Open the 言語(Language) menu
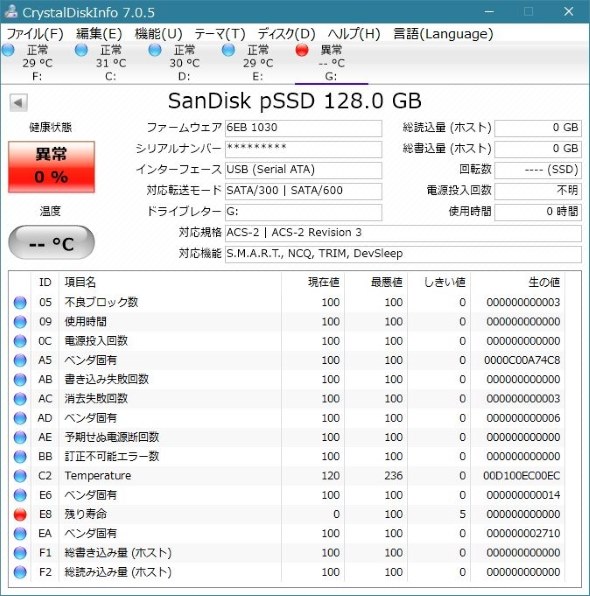Image resolution: width=590 pixels, height=596 pixels. (443, 34)
